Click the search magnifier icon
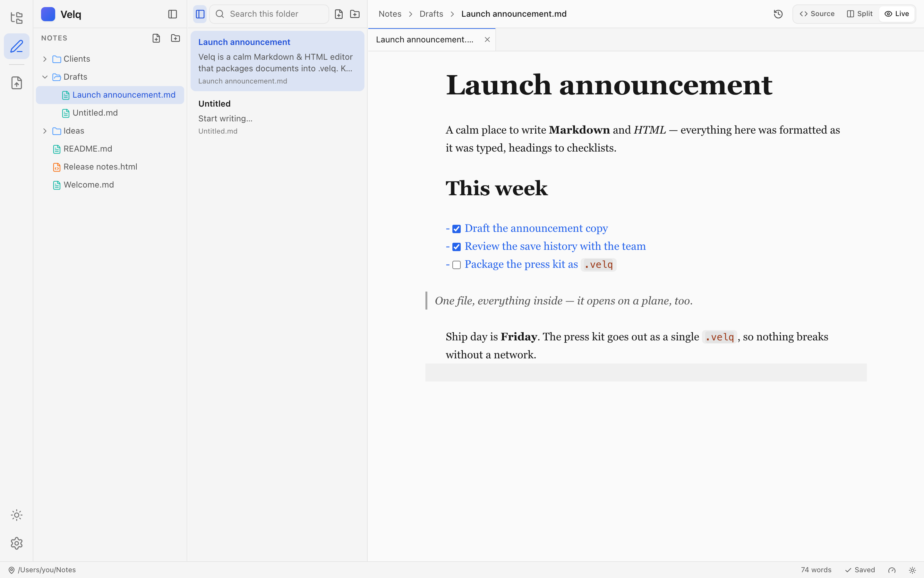Image resolution: width=924 pixels, height=578 pixels. [220, 14]
